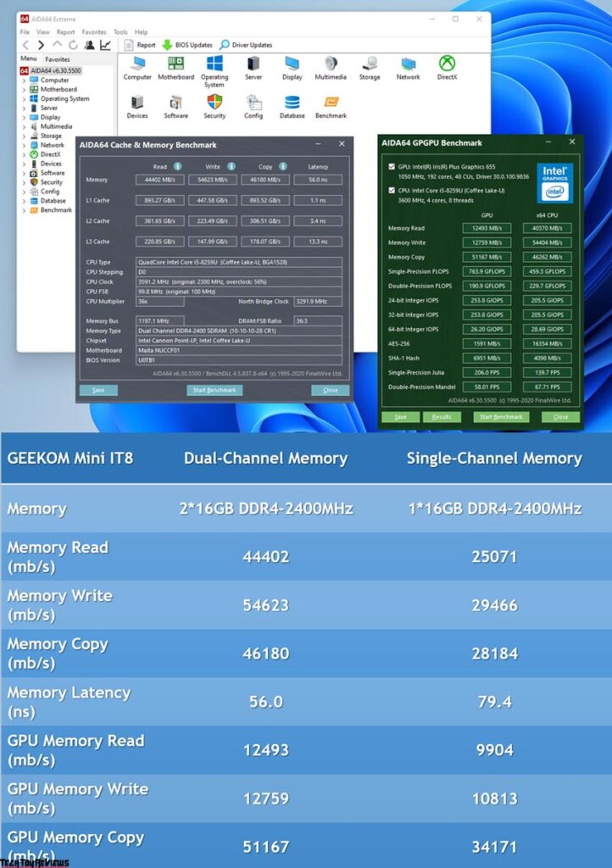Click Close in Cache & Memory Benchmark window
This screenshot has height=868, width=612.
[x=331, y=390]
